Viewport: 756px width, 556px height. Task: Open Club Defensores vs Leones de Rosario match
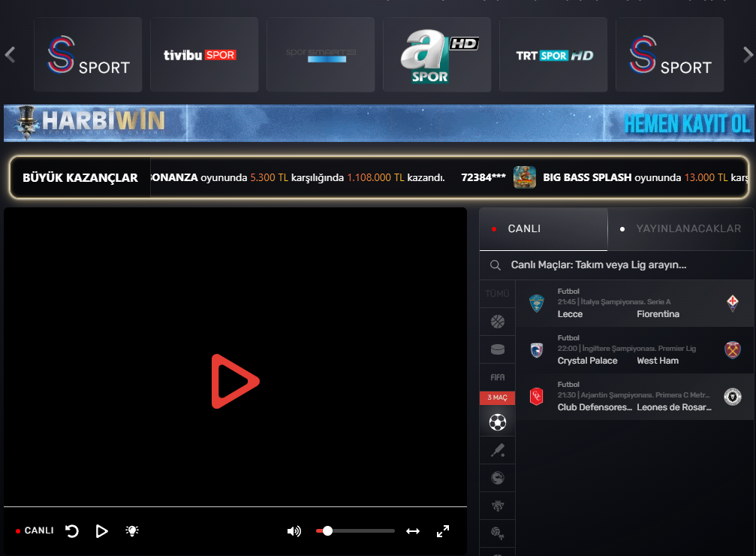[635, 396]
